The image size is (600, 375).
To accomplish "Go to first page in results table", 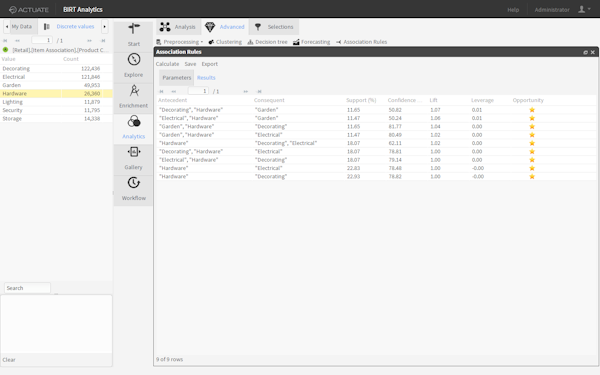I will point(161,91).
